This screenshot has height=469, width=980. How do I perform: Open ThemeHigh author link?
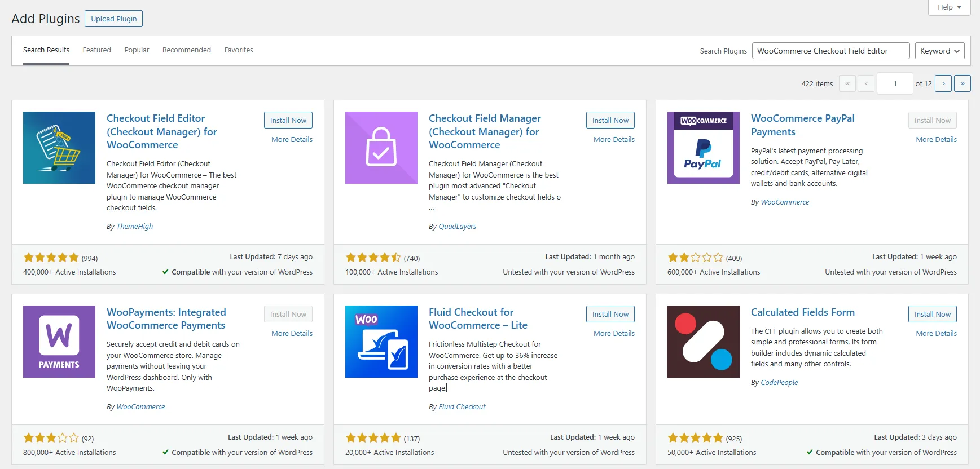[135, 227]
